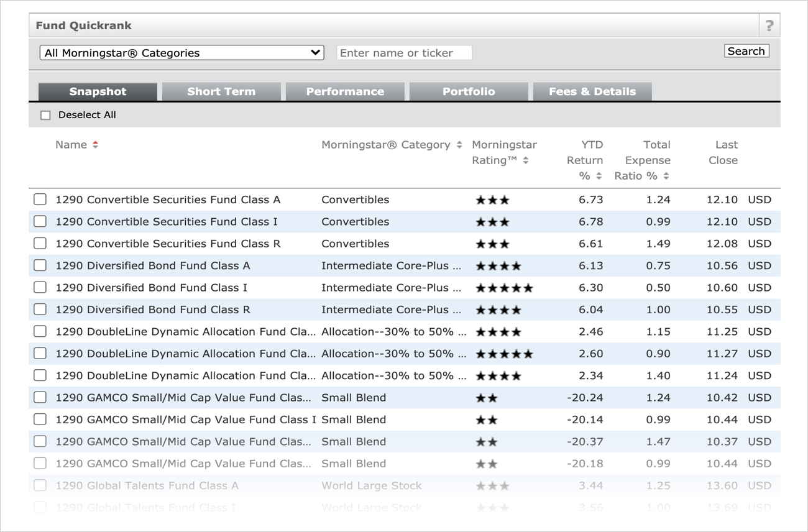Switch to the Portfolio tab
Image resolution: width=808 pixels, height=532 pixels.
pos(469,91)
